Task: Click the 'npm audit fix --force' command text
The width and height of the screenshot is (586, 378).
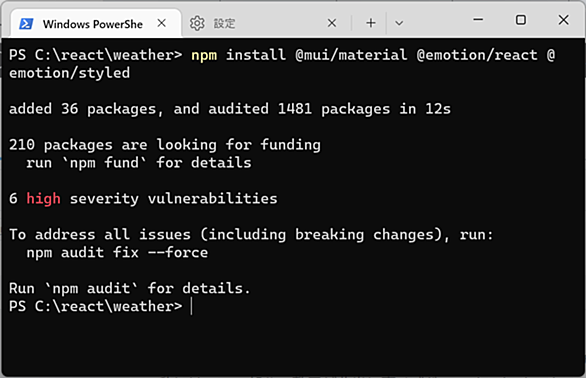Action: pyautogui.click(x=117, y=252)
